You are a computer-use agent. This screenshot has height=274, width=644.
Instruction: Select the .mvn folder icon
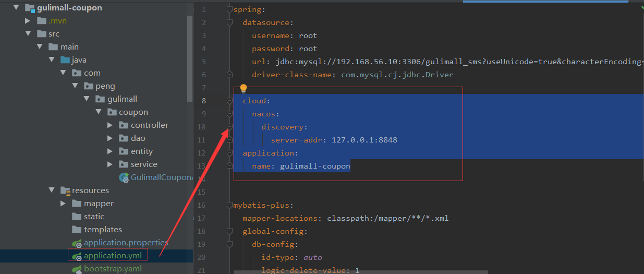(41, 21)
